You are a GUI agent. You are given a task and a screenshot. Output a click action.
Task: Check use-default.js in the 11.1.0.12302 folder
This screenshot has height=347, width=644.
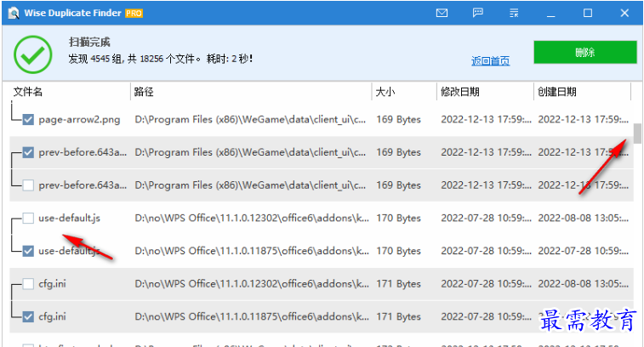pyautogui.click(x=28, y=218)
